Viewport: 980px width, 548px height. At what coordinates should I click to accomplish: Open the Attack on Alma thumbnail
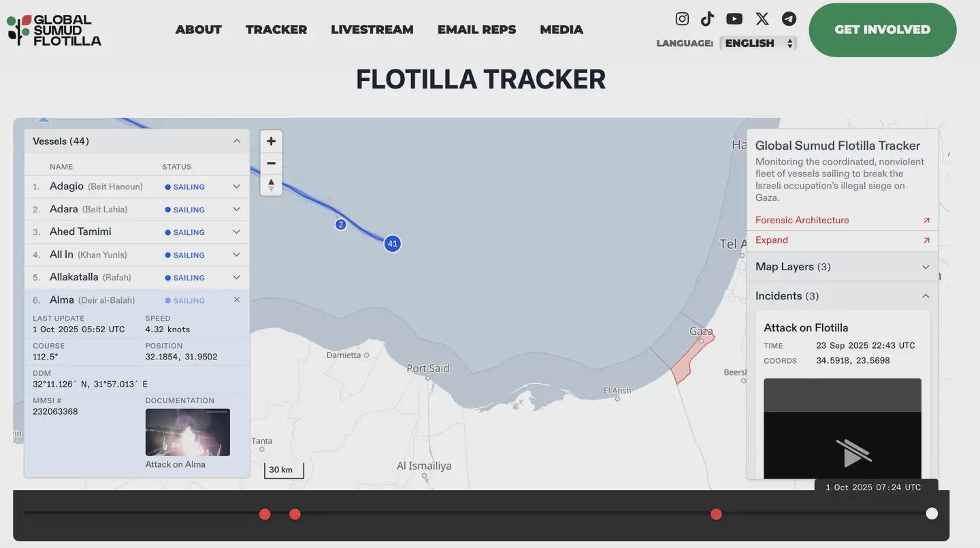point(188,432)
